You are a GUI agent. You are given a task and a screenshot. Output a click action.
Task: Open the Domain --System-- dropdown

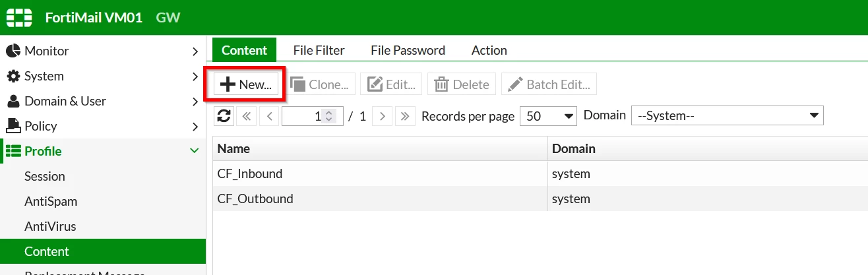click(728, 116)
